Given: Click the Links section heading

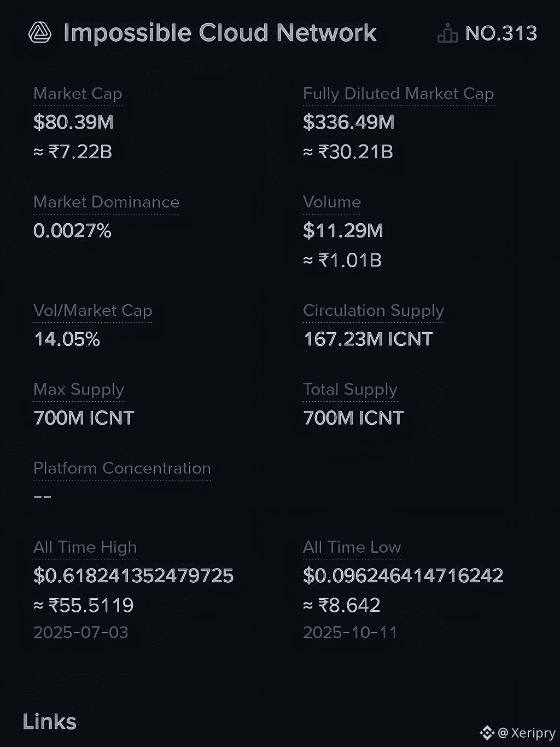Looking at the screenshot, I should (x=50, y=722).
